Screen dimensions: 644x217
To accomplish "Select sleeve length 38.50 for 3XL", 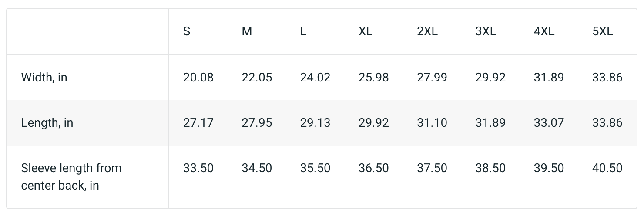I will pos(490,168).
